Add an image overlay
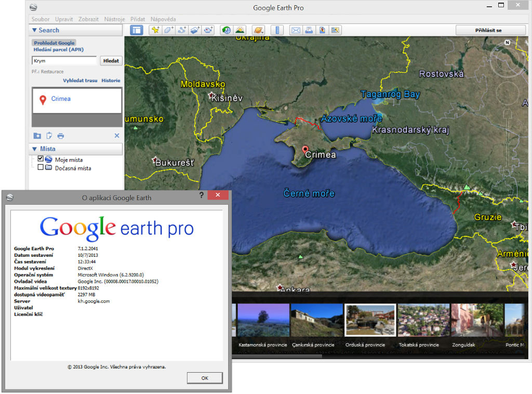 pyautogui.click(x=195, y=30)
